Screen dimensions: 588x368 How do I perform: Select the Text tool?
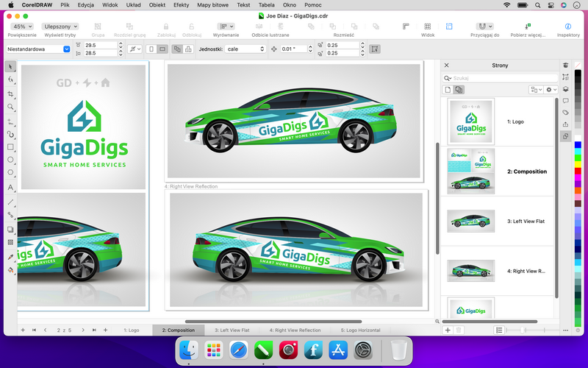[10, 188]
